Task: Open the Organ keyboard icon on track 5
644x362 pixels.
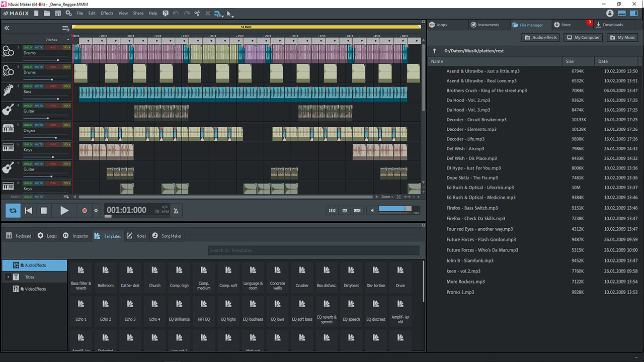Action: click(x=8, y=128)
